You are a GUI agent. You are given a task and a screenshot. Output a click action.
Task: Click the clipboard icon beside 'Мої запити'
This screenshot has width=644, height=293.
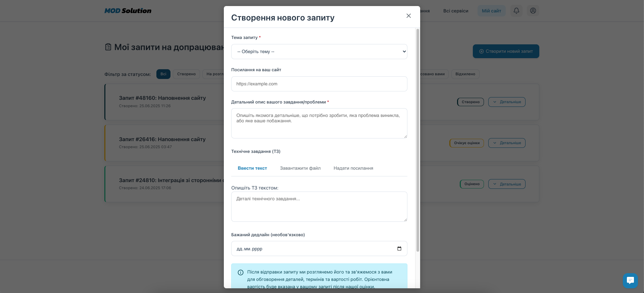coord(108,47)
